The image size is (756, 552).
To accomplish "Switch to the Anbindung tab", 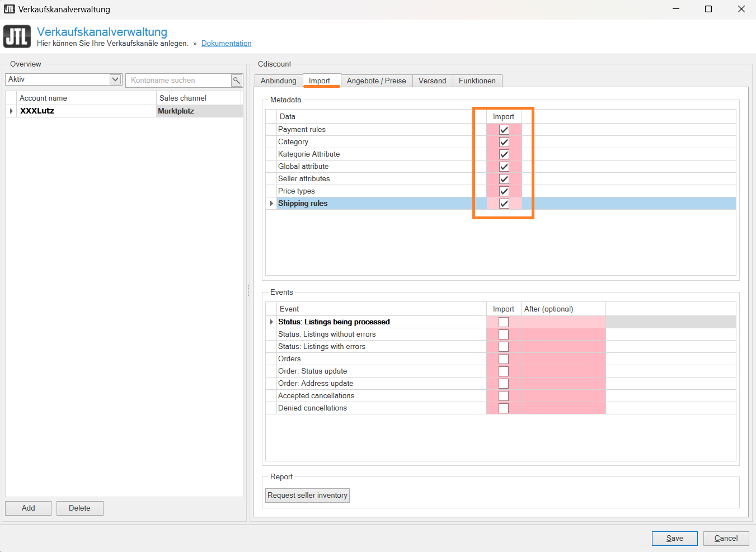I will (278, 81).
